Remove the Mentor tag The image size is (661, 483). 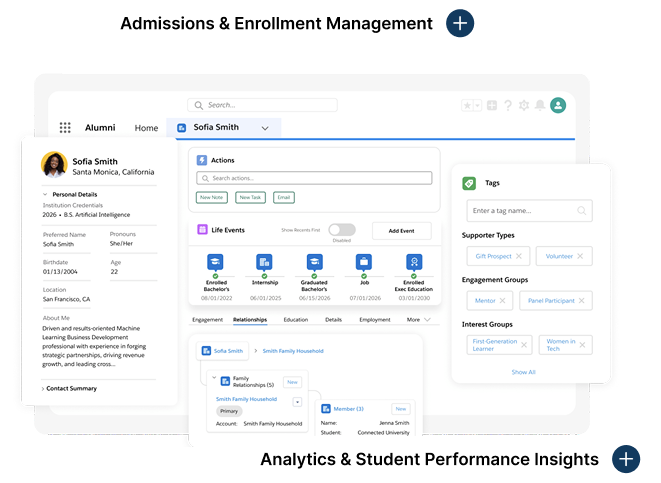pyautogui.click(x=502, y=301)
